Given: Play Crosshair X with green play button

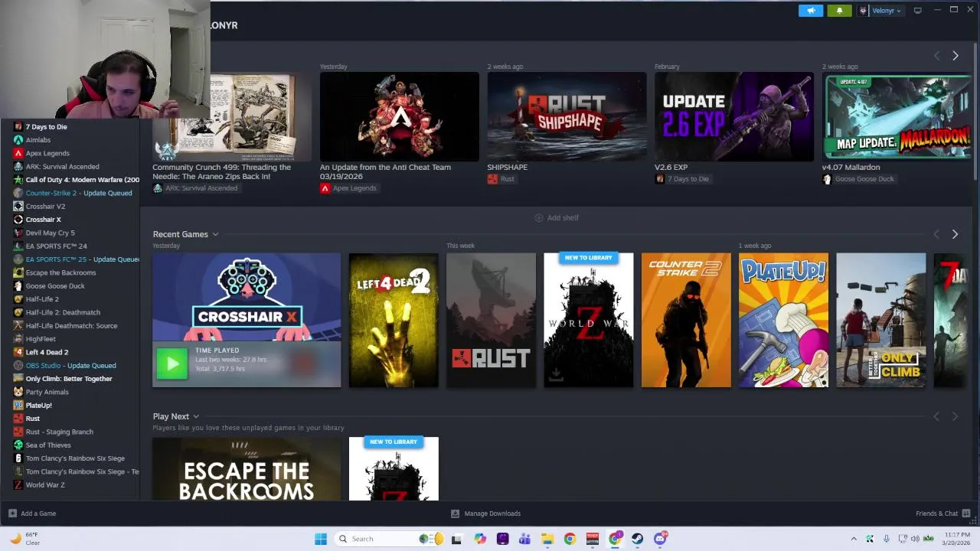Looking at the screenshot, I should point(171,364).
